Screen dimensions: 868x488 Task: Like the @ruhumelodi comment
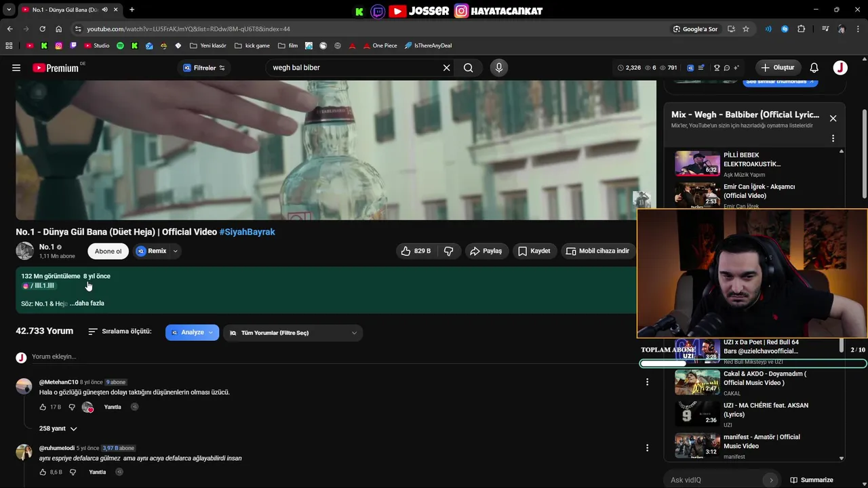tap(43, 472)
